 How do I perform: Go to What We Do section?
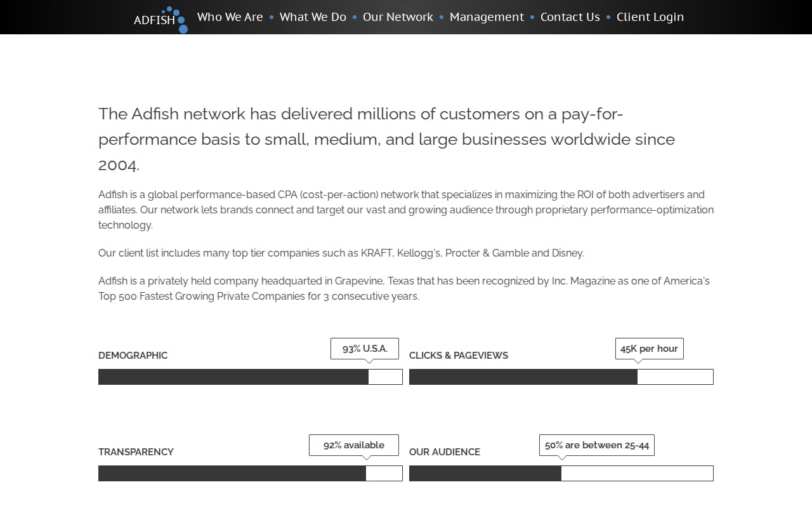(313, 17)
